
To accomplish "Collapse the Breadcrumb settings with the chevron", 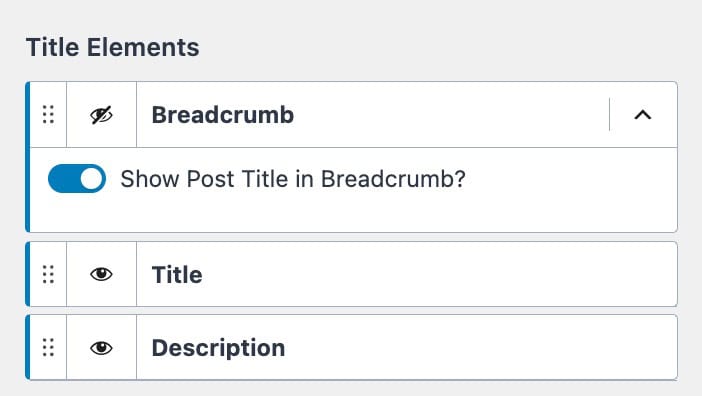I will [642, 115].
